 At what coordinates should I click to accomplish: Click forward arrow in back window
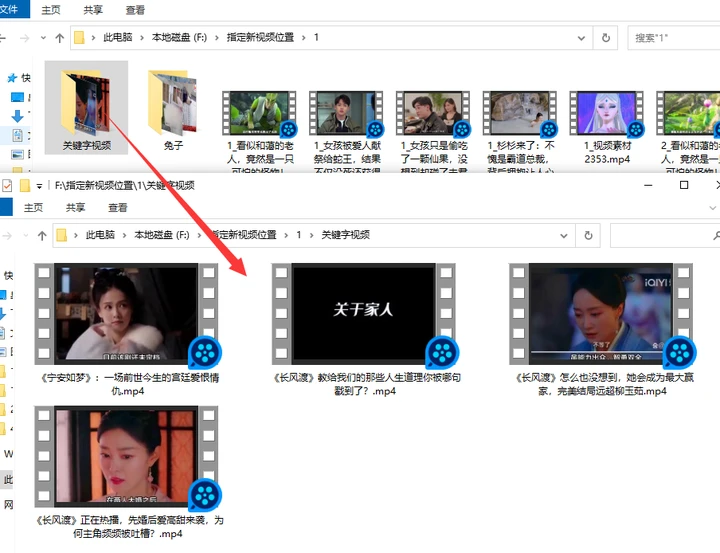[x=24, y=38]
